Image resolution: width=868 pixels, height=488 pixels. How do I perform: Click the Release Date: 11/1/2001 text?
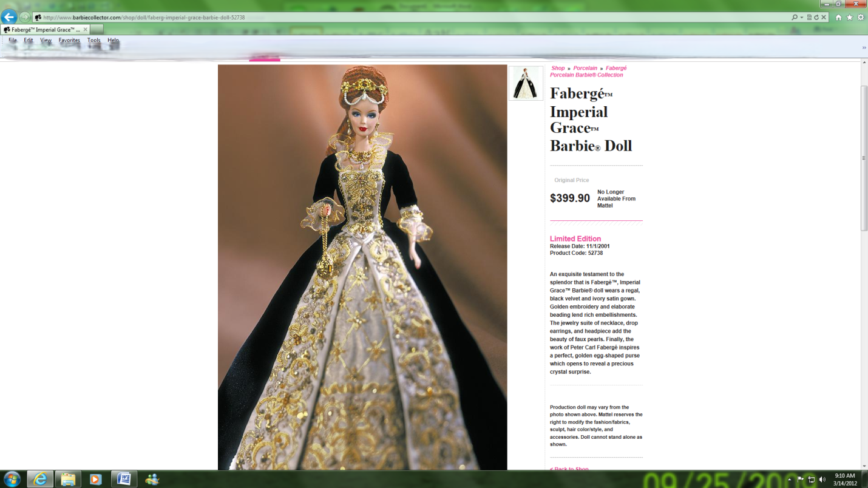580,246
